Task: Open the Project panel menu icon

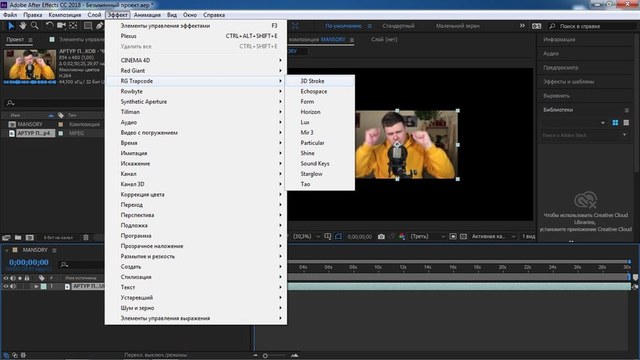Action: (30, 40)
